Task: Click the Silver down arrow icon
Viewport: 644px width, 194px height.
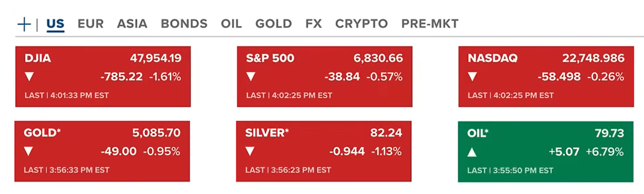Action: 250,151
